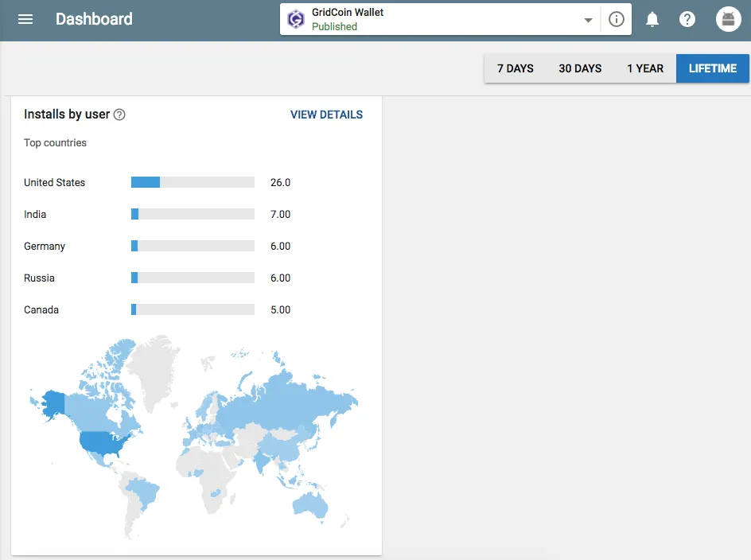Click the Dashboard page title
Screen dimensions: 751x560
click(x=94, y=19)
